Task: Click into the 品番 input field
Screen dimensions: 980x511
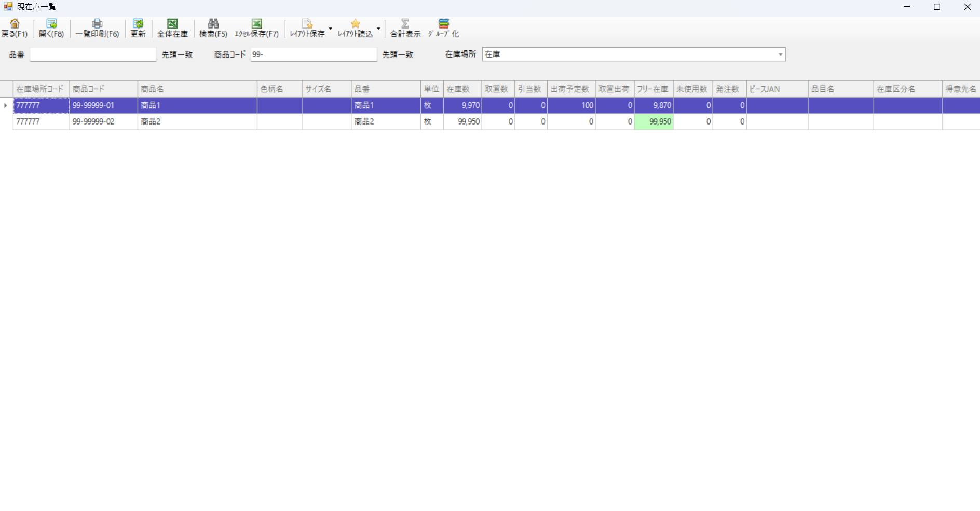Action: click(x=93, y=54)
